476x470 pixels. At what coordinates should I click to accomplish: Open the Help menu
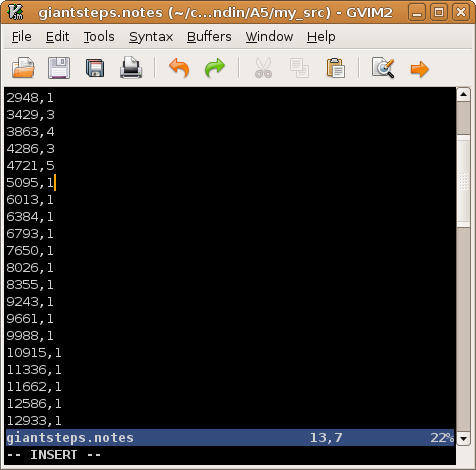click(321, 36)
